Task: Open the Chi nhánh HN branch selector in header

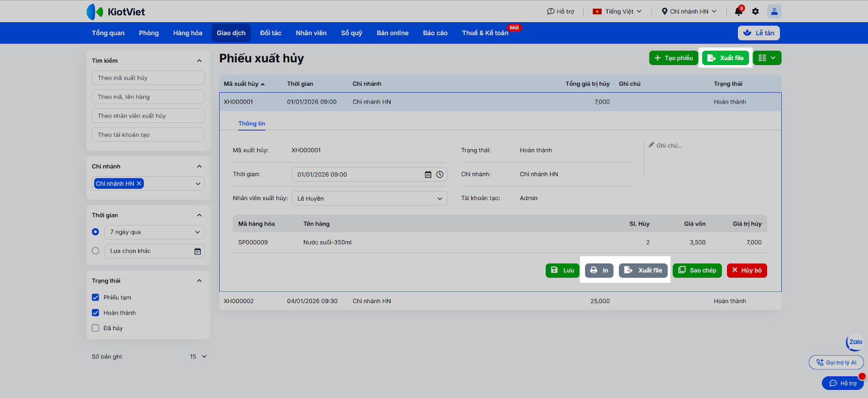Action: [689, 11]
